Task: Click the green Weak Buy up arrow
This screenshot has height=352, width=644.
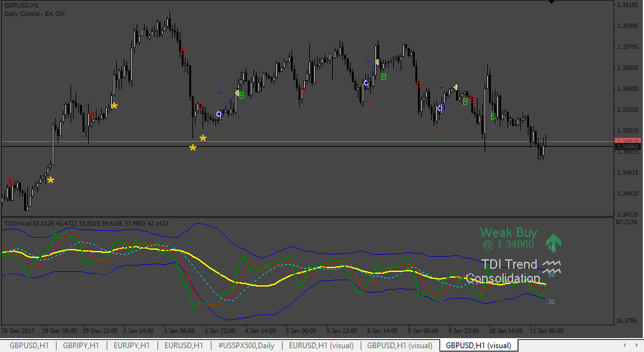Action: coord(553,242)
